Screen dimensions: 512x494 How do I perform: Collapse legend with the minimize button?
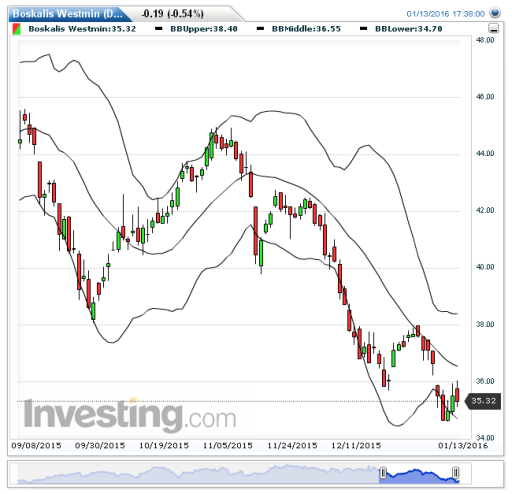point(493,28)
